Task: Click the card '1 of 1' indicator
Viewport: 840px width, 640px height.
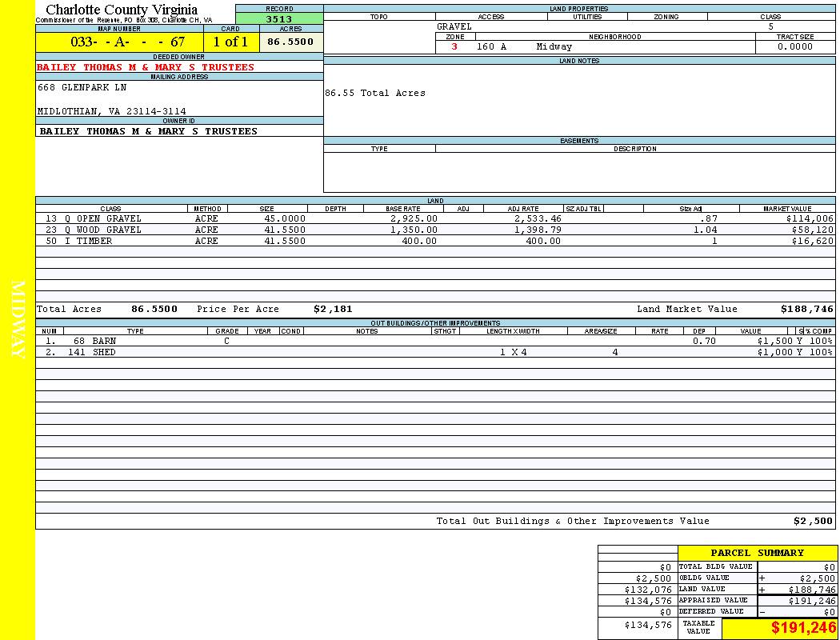Action: 230,42
